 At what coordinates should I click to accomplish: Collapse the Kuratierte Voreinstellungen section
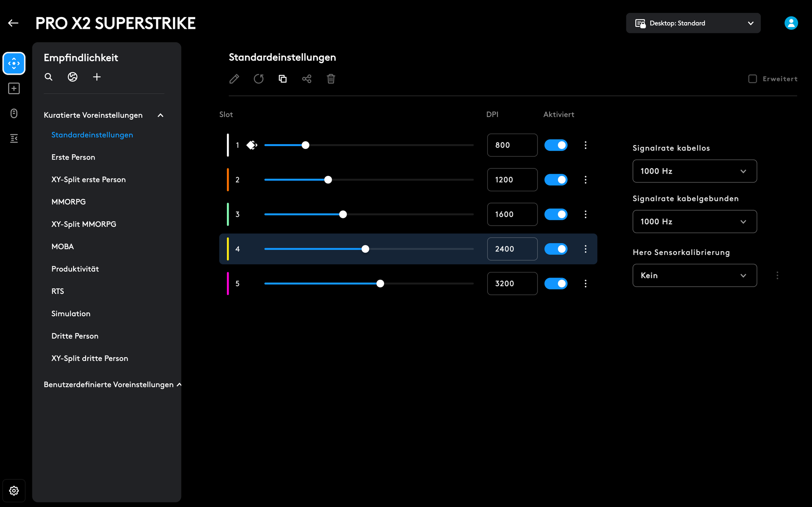coord(160,115)
